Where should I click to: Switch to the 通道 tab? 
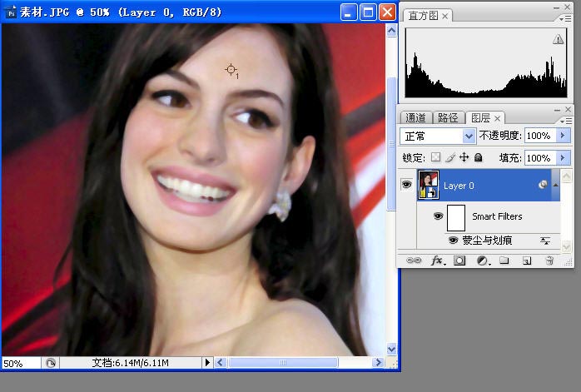pyautogui.click(x=415, y=117)
